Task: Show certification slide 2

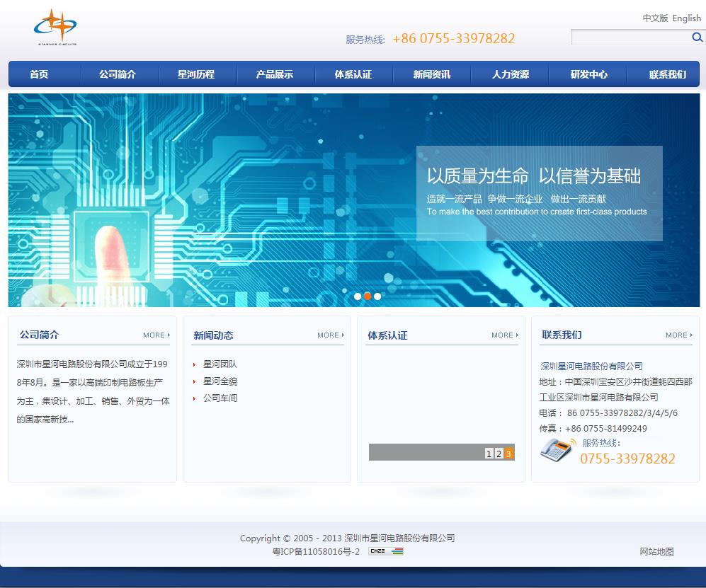Action: pyautogui.click(x=499, y=454)
